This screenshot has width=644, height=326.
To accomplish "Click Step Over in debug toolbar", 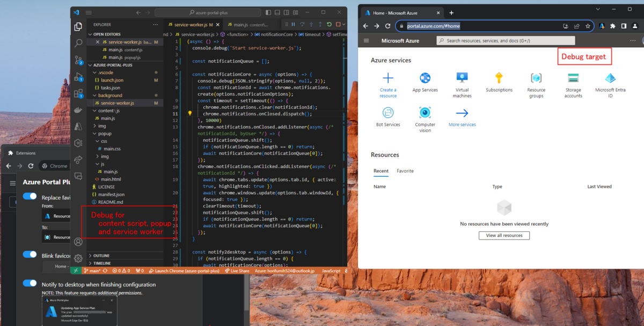I will click(303, 24).
